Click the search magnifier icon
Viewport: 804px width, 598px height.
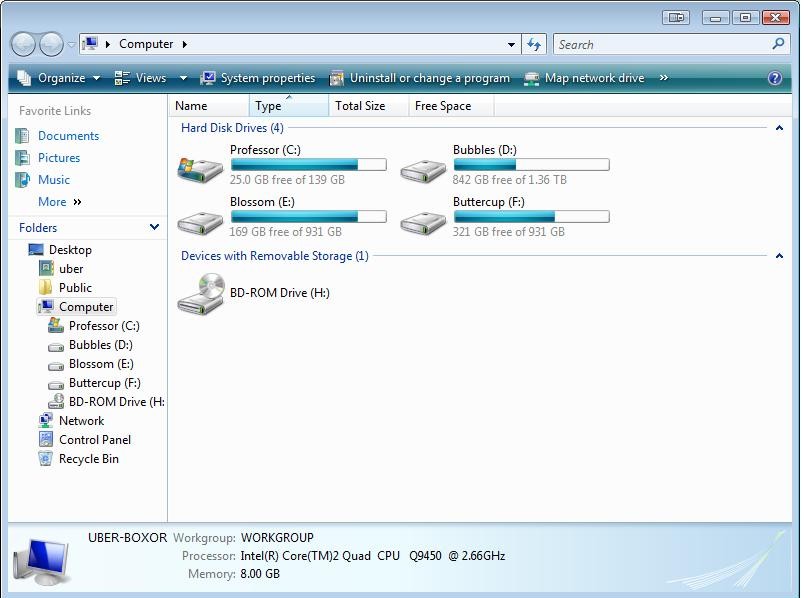(x=778, y=44)
